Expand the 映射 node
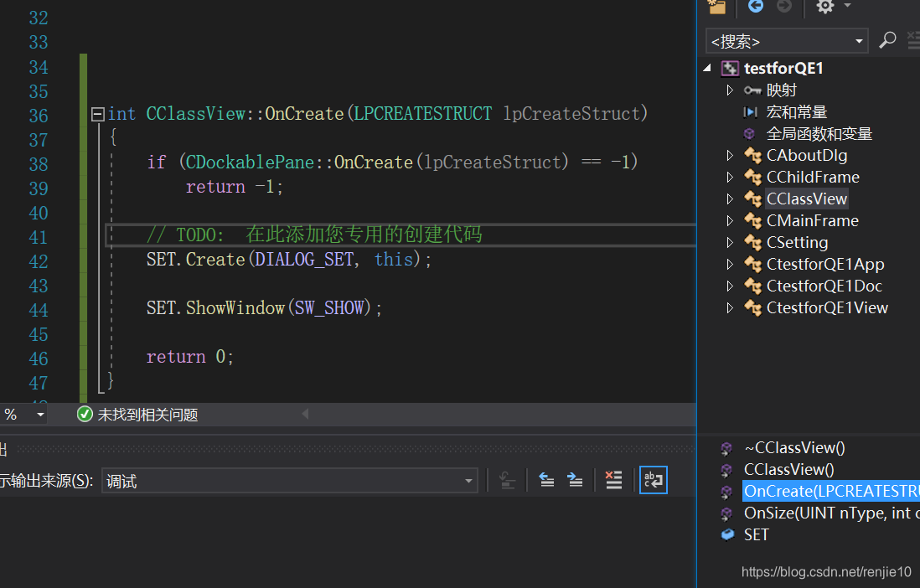The width and height of the screenshot is (920, 588). [730, 90]
